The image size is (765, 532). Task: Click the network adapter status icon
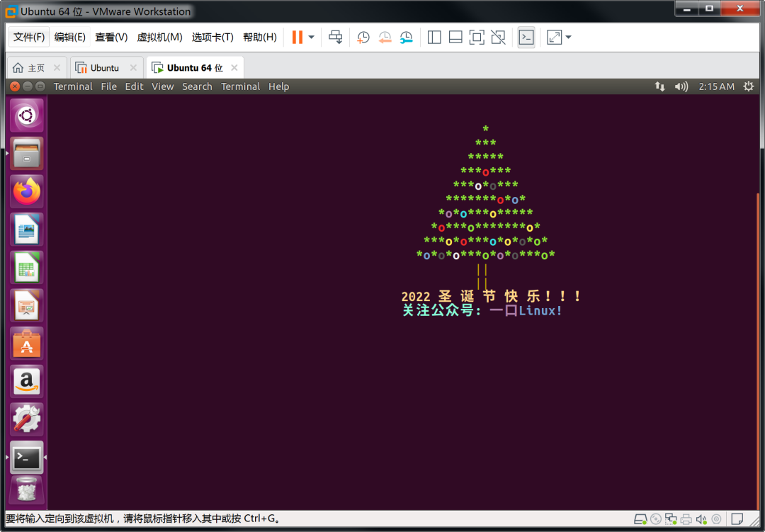pos(671,519)
